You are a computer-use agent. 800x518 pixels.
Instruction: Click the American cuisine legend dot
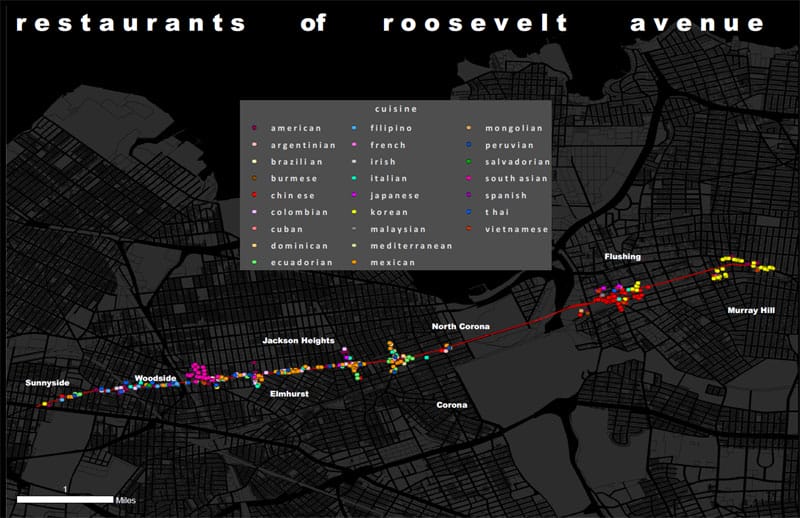254,128
